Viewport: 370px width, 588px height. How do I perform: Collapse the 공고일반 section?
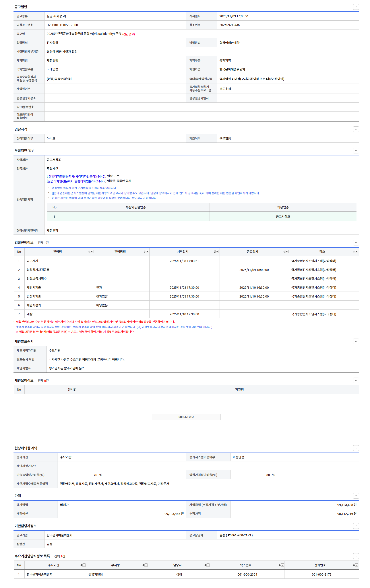356,7
